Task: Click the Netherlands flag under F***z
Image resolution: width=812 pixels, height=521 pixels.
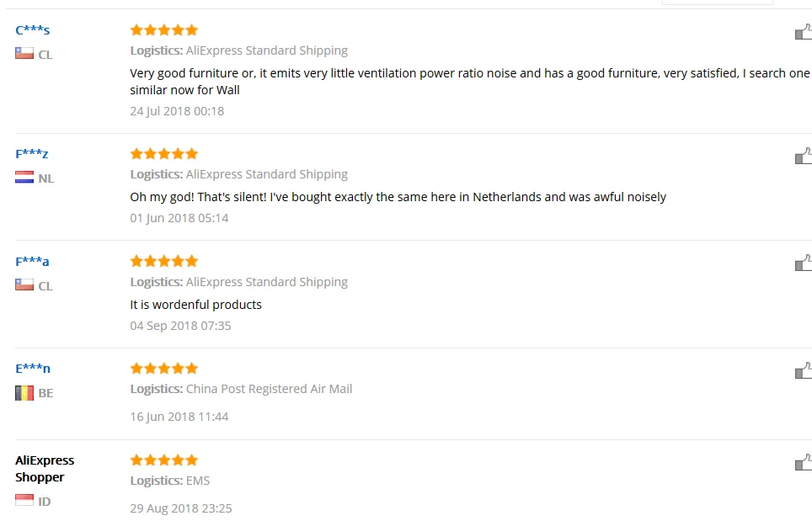Action: (24, 178)
